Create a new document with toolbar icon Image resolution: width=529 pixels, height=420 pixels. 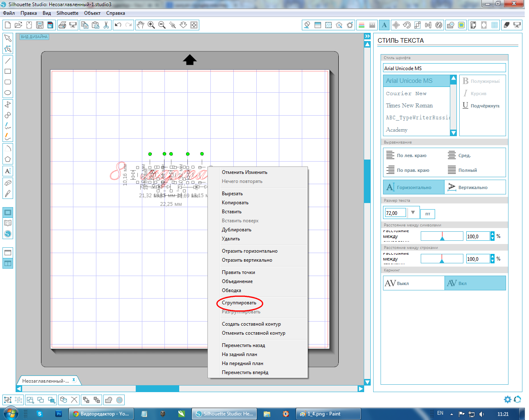[x=8, y=25]
